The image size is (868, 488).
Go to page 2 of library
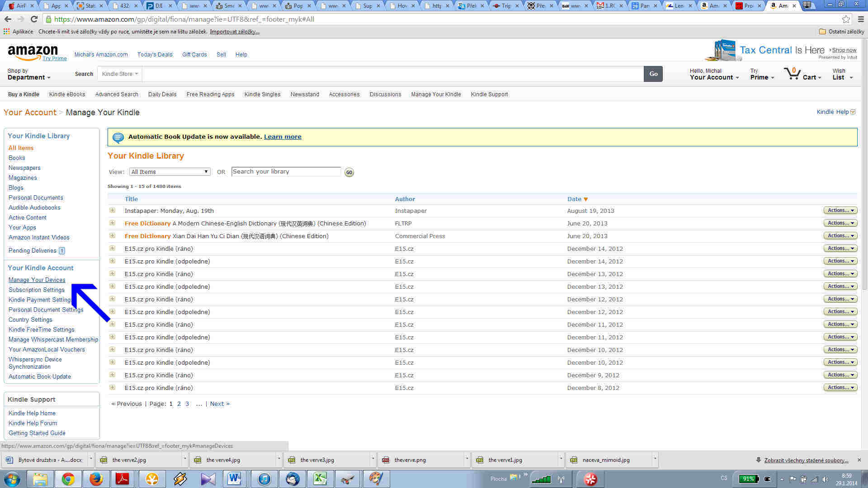[179, 404]
